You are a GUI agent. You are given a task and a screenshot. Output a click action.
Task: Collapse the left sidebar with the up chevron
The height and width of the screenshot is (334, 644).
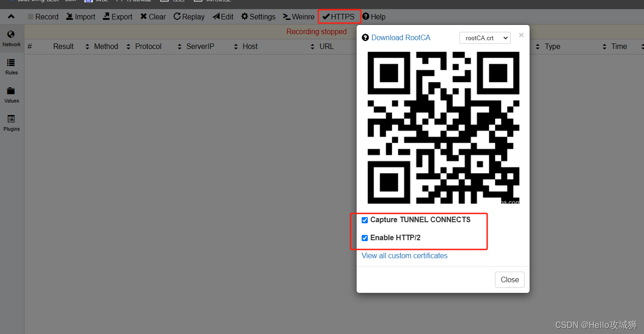(11, 17)
